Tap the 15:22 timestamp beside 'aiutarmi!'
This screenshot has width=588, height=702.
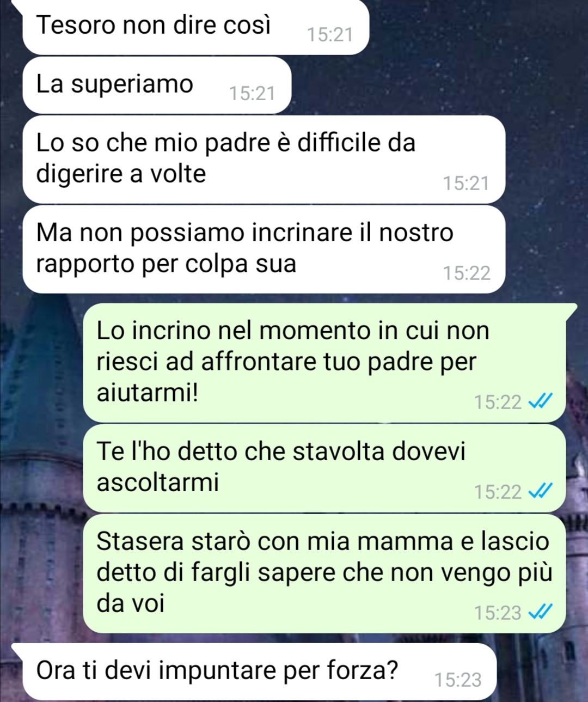pyautogui.click(x=498, y=402)
